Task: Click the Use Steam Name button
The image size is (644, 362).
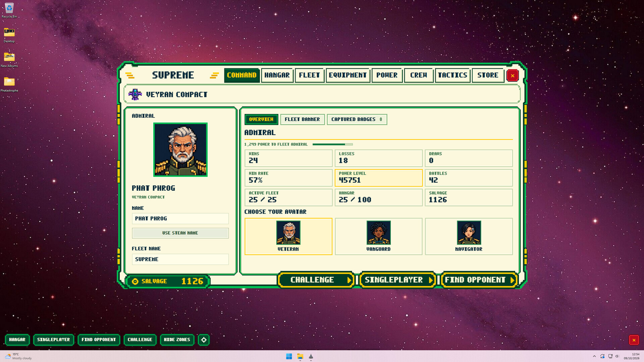Action: pos(180,233)
